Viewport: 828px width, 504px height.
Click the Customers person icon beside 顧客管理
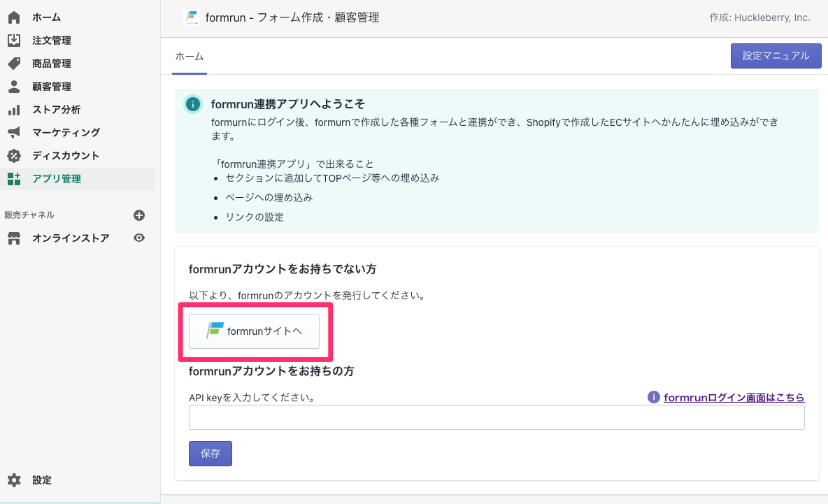[x=14, y=87]
